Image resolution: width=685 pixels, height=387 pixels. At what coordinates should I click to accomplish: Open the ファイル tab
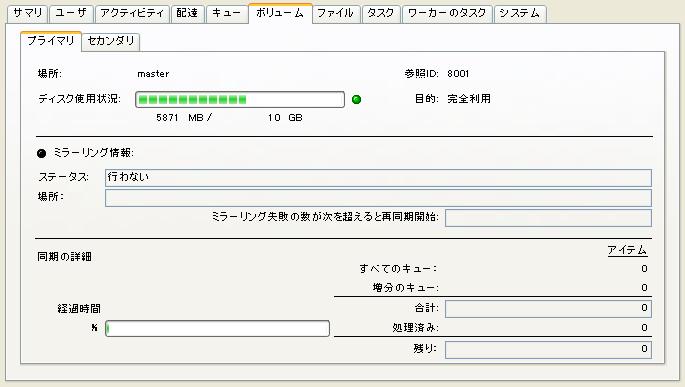(x=335, y=13)
